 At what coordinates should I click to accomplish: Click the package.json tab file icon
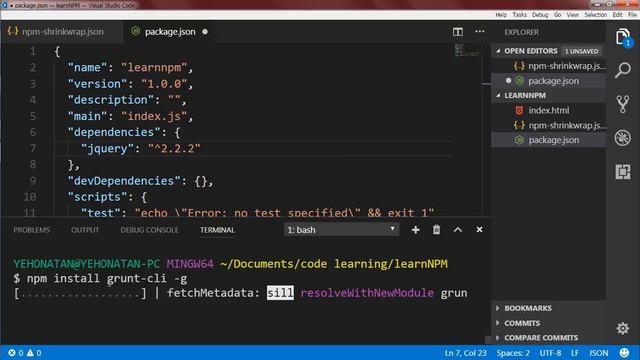(x=136, y=31)
